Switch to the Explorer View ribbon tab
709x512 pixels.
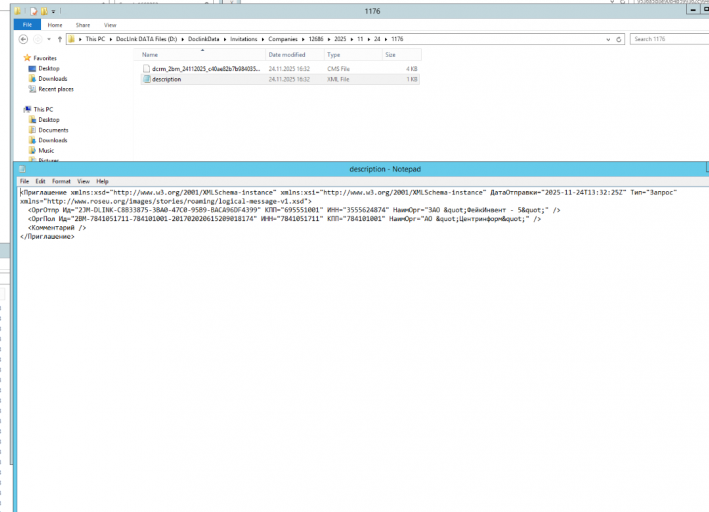[x=110, y=25]
